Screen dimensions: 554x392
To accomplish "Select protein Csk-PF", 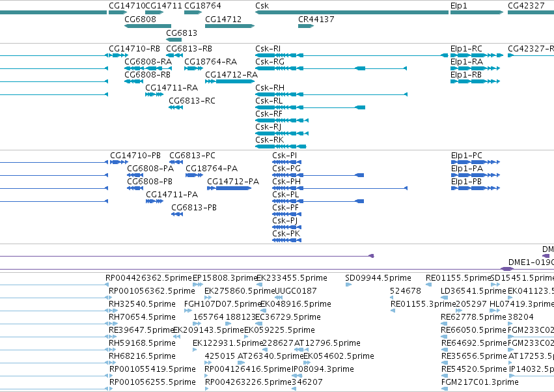I will (286, 208).
